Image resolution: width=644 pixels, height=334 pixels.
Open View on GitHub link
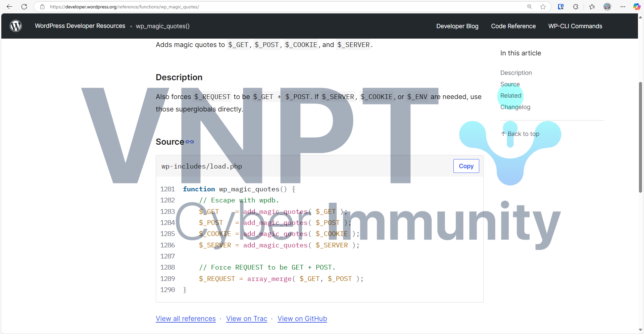click(302, 319)
